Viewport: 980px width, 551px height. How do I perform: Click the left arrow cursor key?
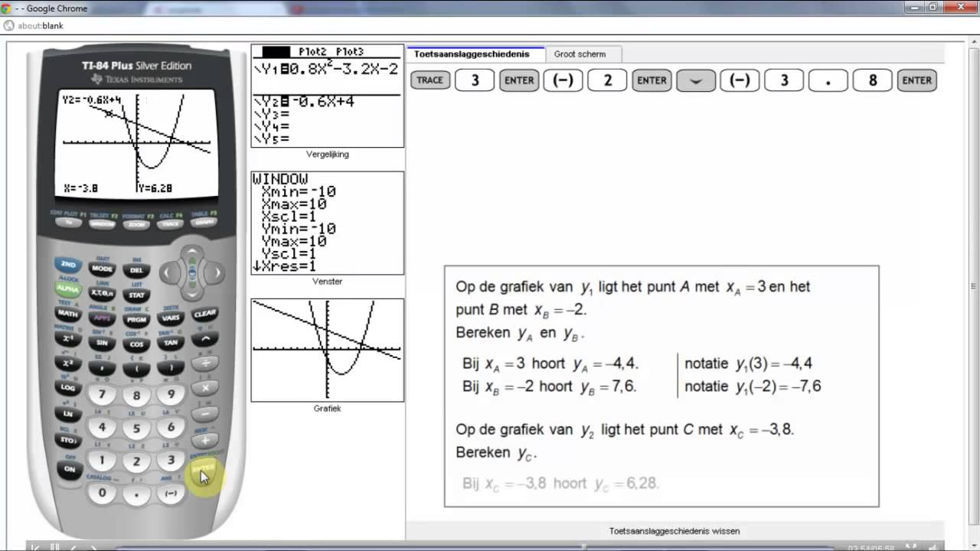[169, 272]
